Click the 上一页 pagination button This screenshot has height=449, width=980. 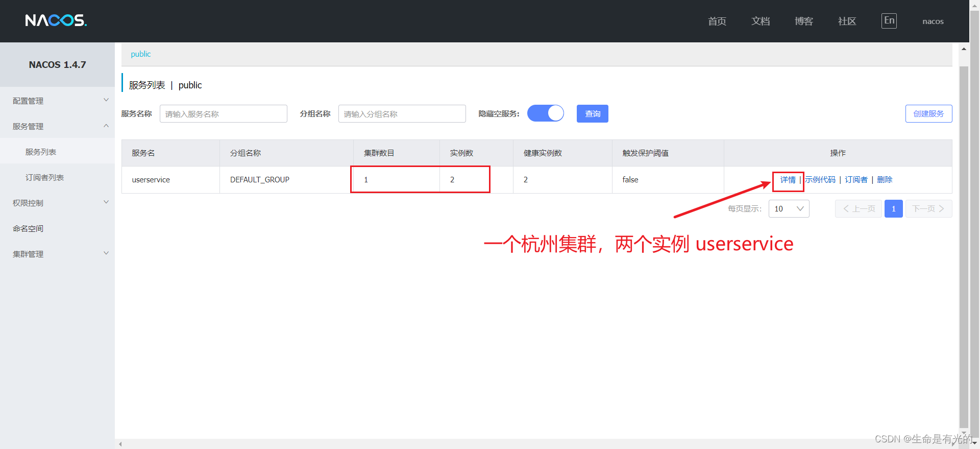[x=859, y=208]
